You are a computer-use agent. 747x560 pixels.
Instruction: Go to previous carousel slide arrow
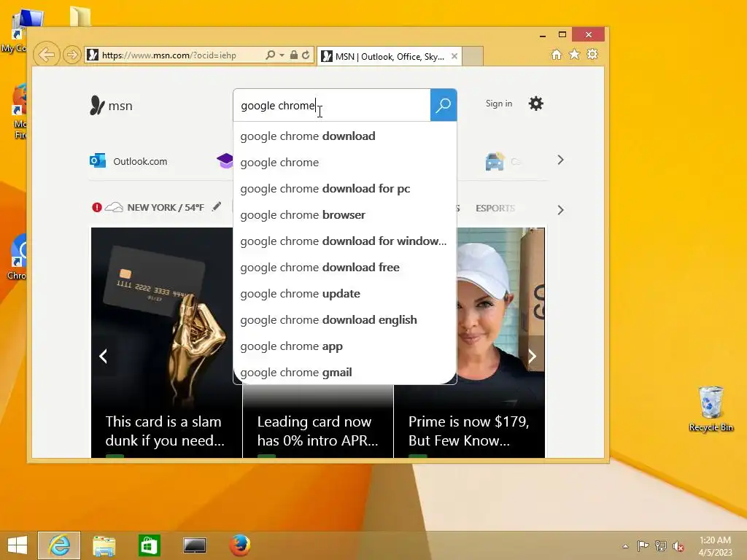click(103, 356)
